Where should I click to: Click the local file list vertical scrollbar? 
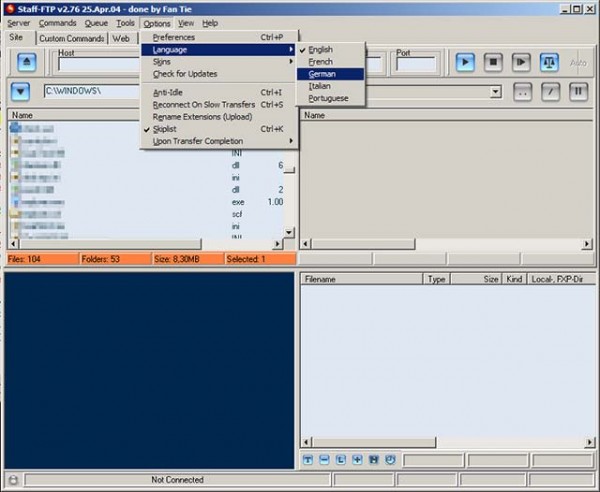290,180
